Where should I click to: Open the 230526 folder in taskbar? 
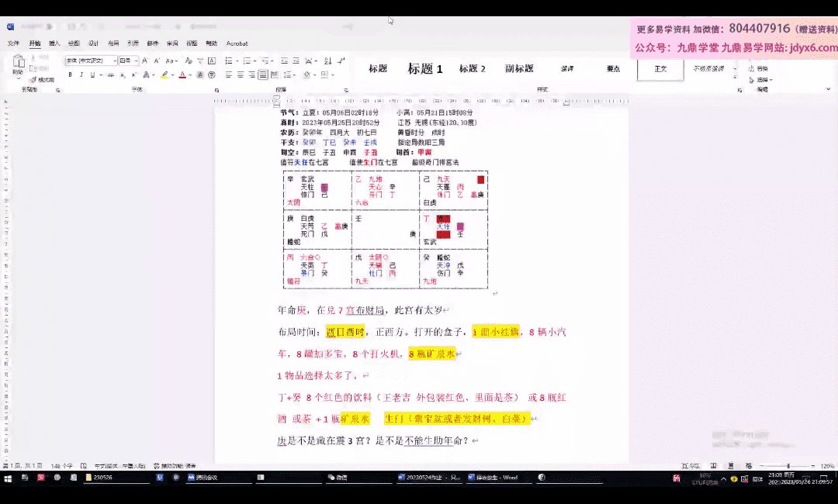coord(99,478)
